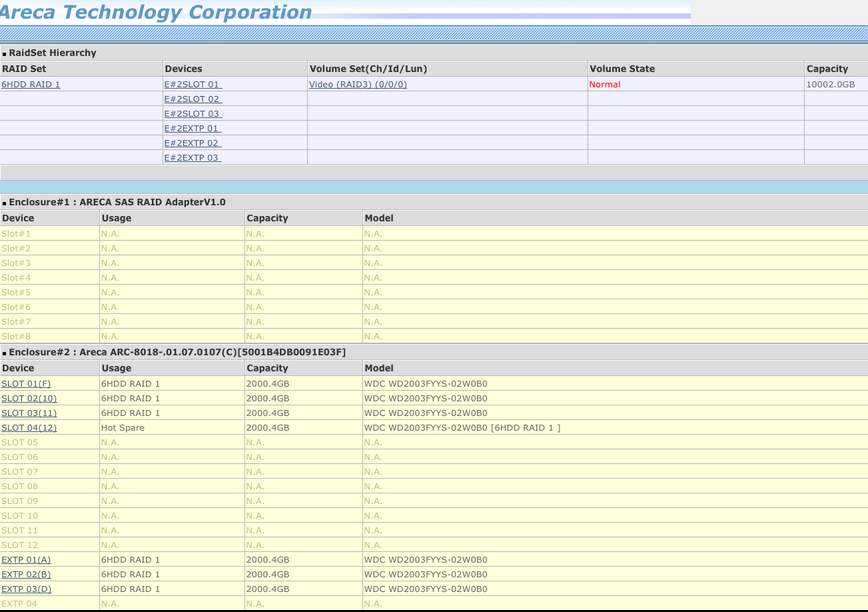Image resolution: width=868 pixels, height=612 pixels.
Task: Click EXTP 03(D) device link
Action: 26,589
